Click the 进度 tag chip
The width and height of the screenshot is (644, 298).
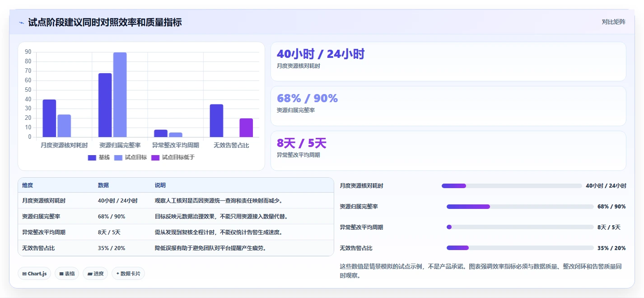tap(95, 274)
